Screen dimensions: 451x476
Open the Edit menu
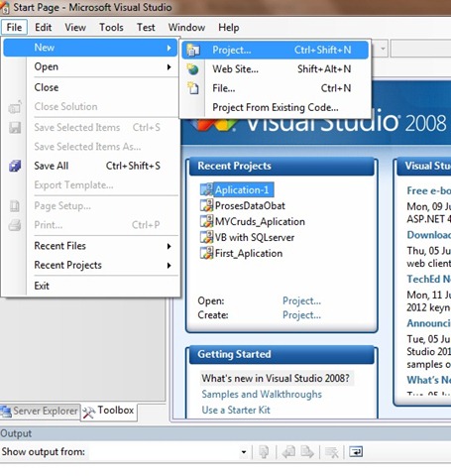(44, 27)
